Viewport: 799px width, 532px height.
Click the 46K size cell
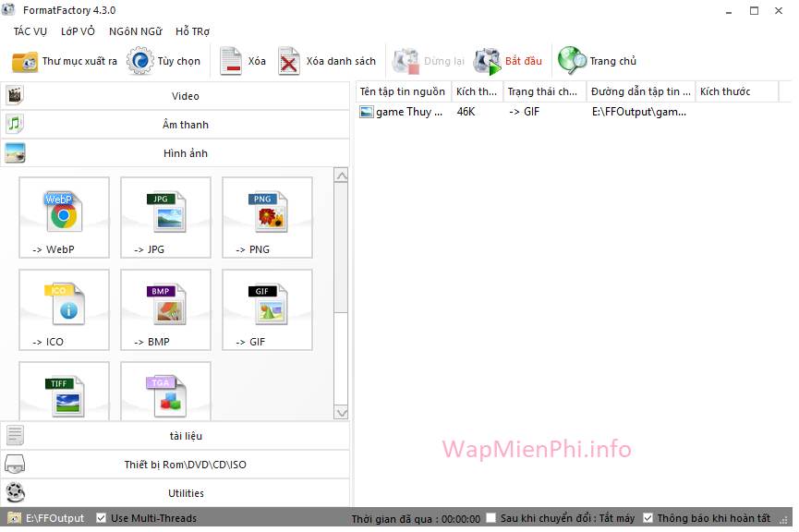(466, 112)
